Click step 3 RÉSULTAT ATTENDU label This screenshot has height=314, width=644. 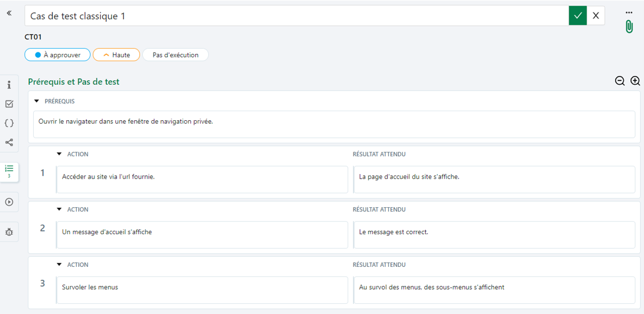point(379,265)
